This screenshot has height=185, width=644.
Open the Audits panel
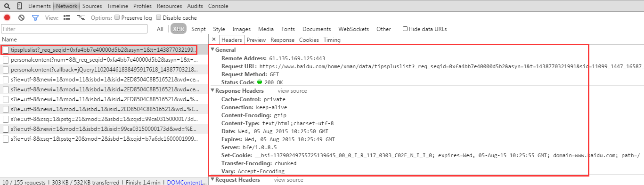pyautogui.click(x=195, y=6)
